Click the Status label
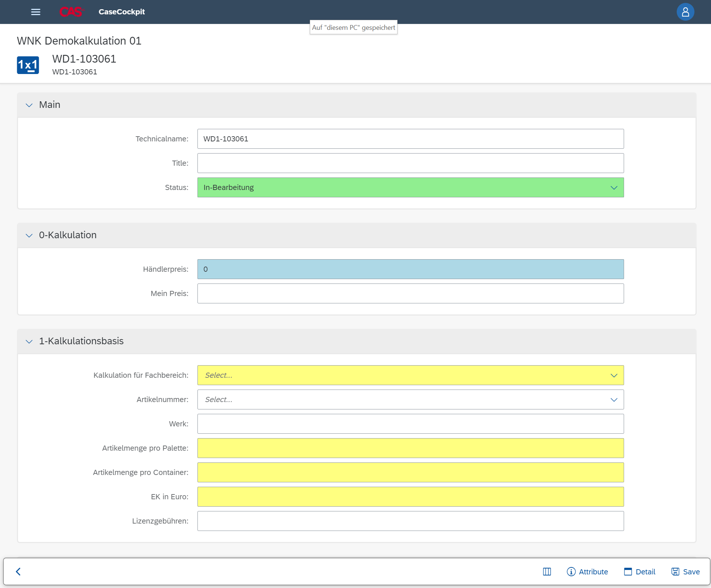Screen dimensions: 711x588 [176, 187]
